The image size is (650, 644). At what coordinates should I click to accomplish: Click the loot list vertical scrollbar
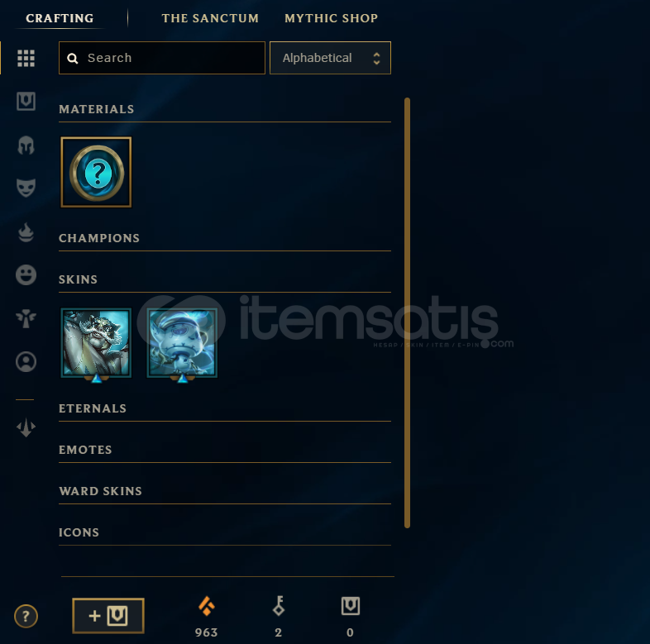[407, 312]
